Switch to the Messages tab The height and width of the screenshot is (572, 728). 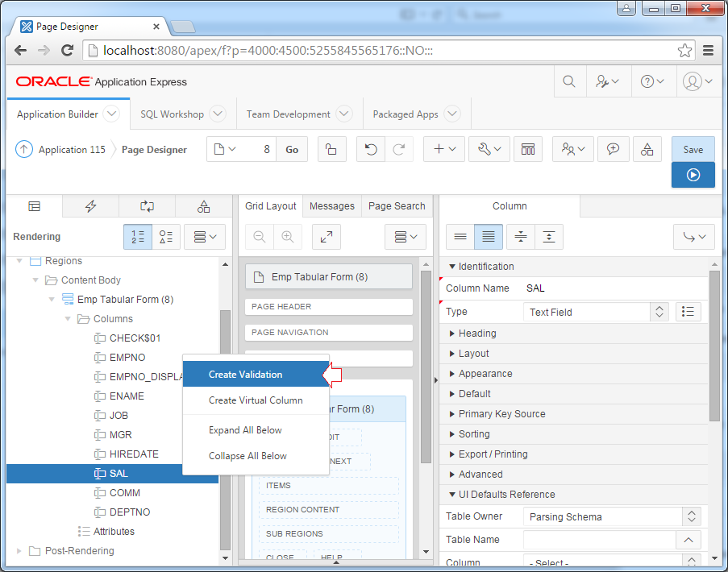tap(332, 206)
